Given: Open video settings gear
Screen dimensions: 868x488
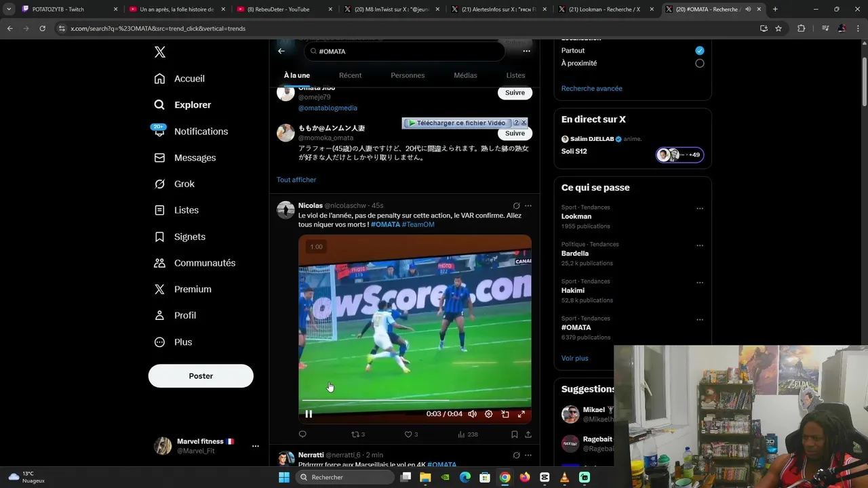Looking at the screenshot, I should click(x=488, y=414).
